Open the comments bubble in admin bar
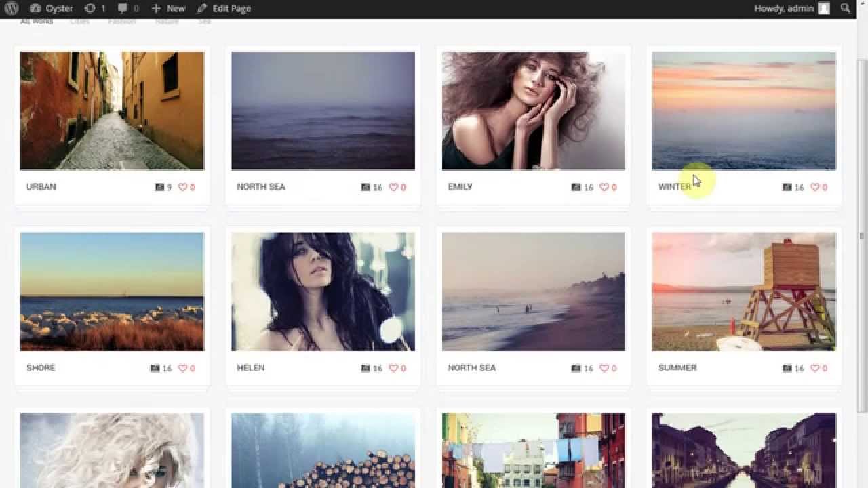Image resolution: width=868 pixels, height=488 pixels. click(x=127, y=8)
